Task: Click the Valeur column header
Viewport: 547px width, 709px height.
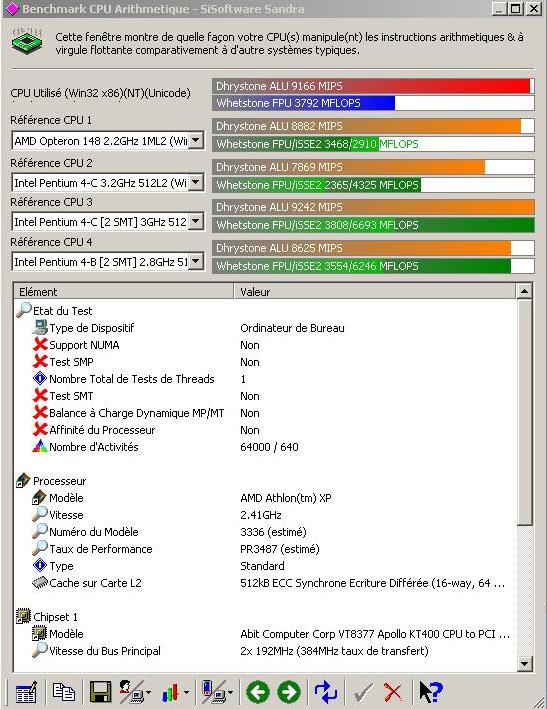Action: click(375, 292)
